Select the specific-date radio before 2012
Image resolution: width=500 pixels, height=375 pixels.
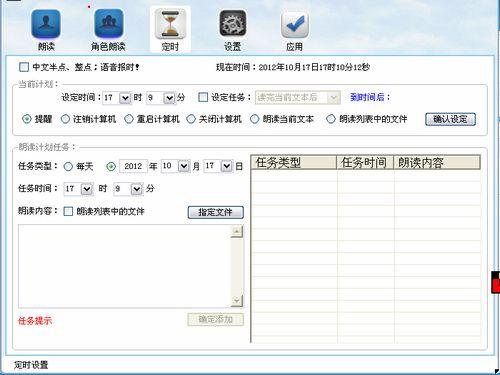111,166
